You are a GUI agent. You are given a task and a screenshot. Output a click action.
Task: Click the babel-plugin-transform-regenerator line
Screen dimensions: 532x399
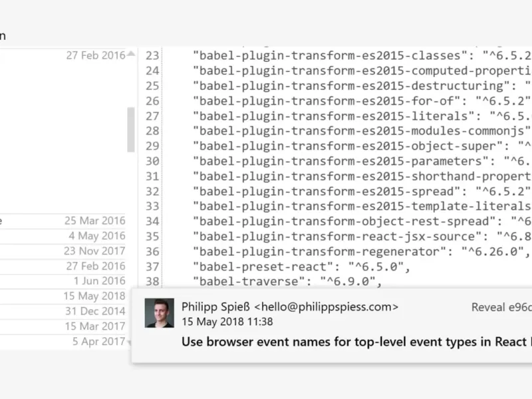[361, 252]
